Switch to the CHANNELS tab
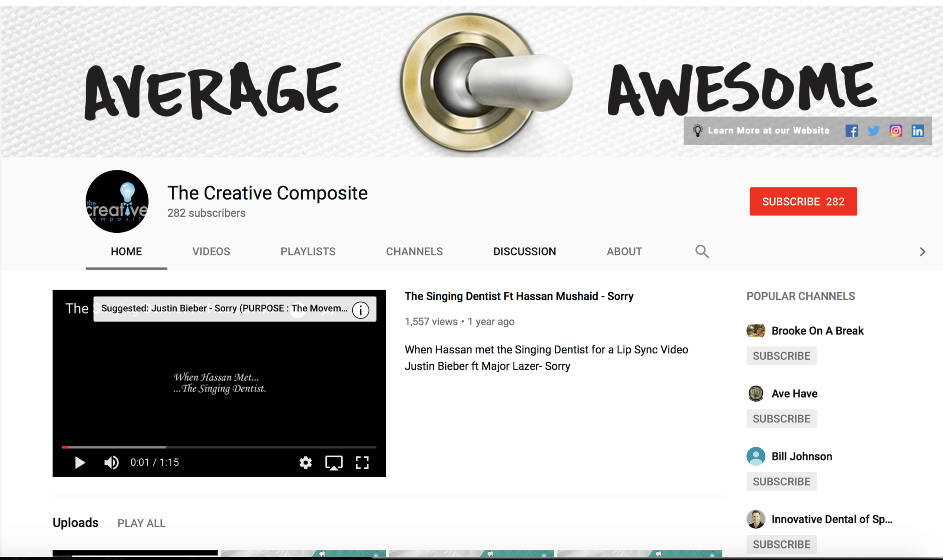Image resolution: width=943 pixels, height=560 pixels. pos(414,252)
